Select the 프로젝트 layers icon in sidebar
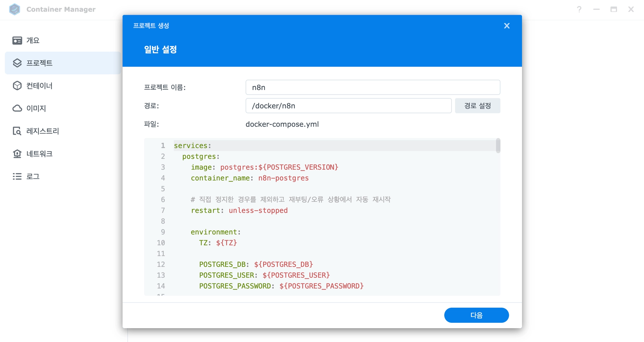 point(17,63)
